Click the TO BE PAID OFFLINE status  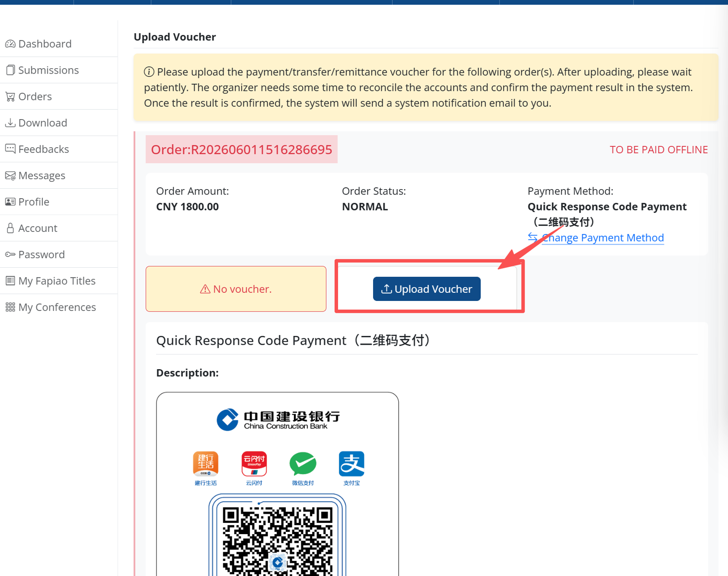pos(659,150)
